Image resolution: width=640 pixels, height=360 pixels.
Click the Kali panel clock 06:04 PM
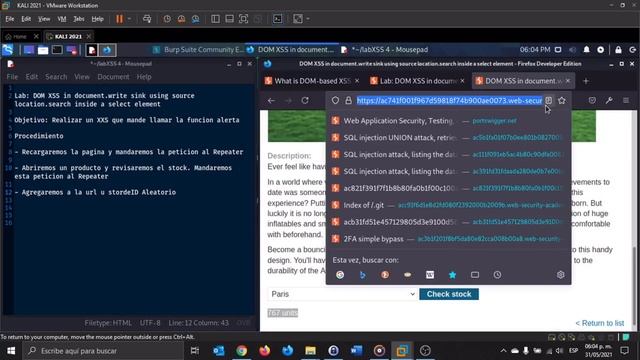click(x=535, y=50)
